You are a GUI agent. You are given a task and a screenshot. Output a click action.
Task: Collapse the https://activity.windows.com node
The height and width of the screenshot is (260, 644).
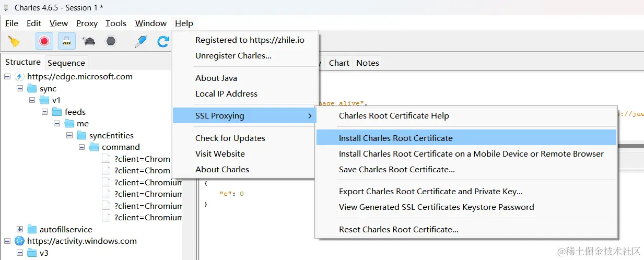pos(7,241)
